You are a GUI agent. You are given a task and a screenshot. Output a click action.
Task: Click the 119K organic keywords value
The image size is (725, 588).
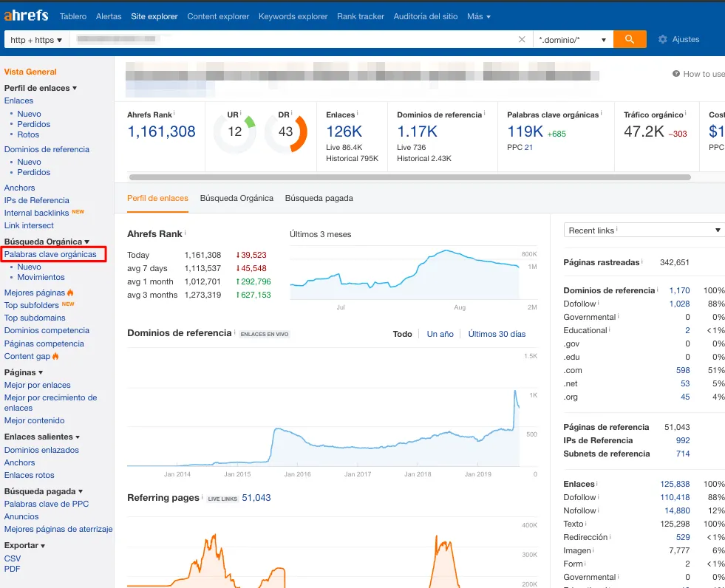coord(525,131)
